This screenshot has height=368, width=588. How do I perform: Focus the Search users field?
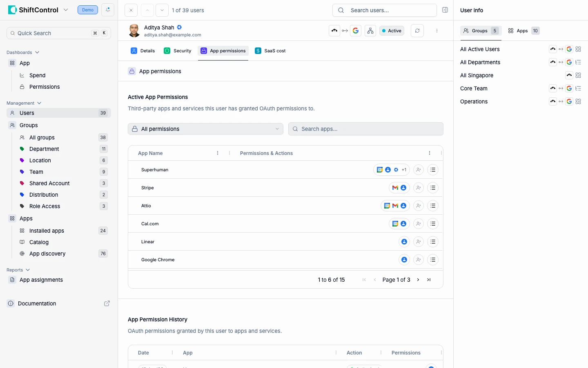[385, 10]
